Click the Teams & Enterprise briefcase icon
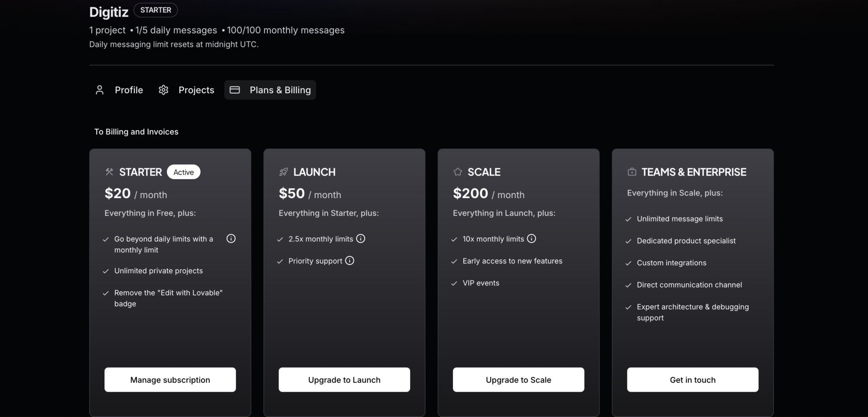 (x=632, y=172)
